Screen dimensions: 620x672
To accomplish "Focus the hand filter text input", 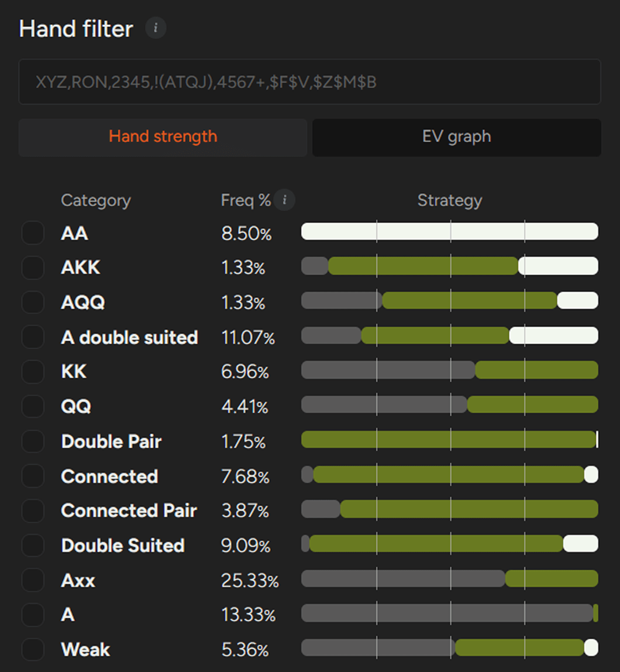I will (x=309, y=82).
